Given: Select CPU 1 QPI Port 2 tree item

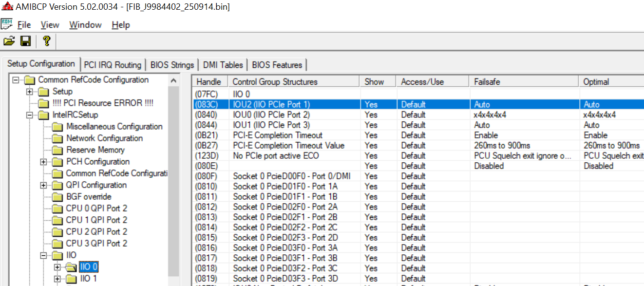Looking at the screenshot, I should pyautogui.click(x=96, y=220).
